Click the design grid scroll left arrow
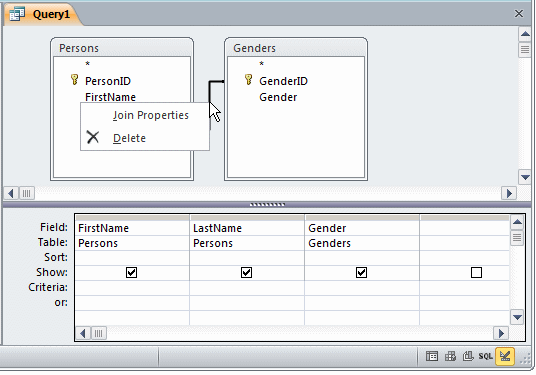The width and height of the screenshot is (536, 375). (x=83, y=333)
